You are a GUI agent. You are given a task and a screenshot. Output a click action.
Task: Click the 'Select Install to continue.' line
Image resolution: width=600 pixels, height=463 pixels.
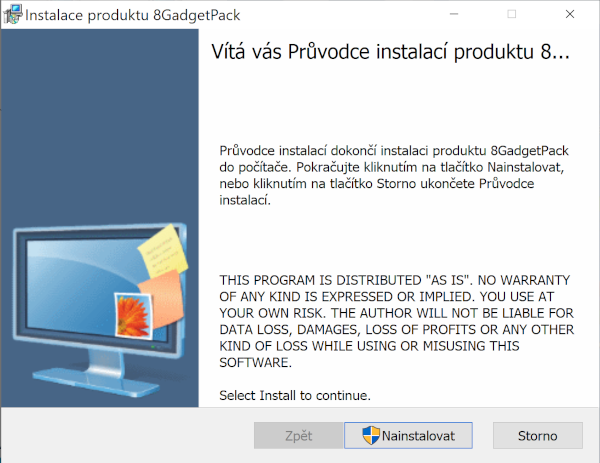click(295, 396)
